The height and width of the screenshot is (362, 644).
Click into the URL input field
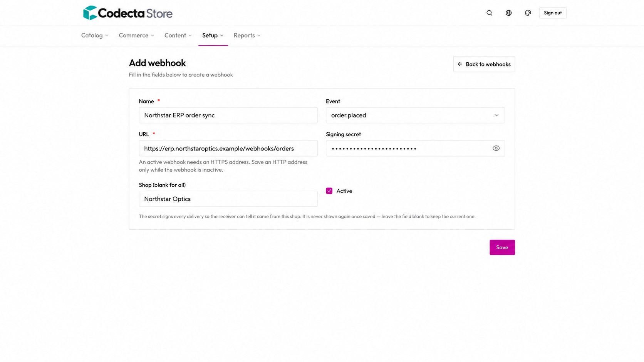(228, 148)
